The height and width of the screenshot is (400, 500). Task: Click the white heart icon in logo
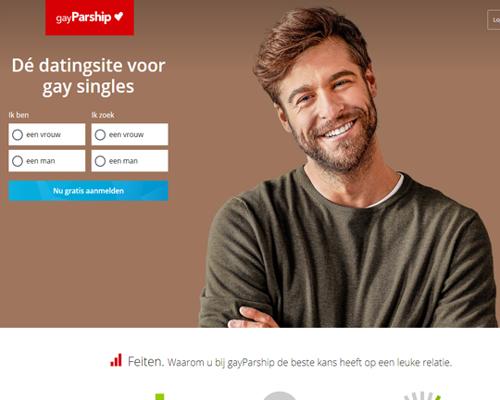pos(119,16)
